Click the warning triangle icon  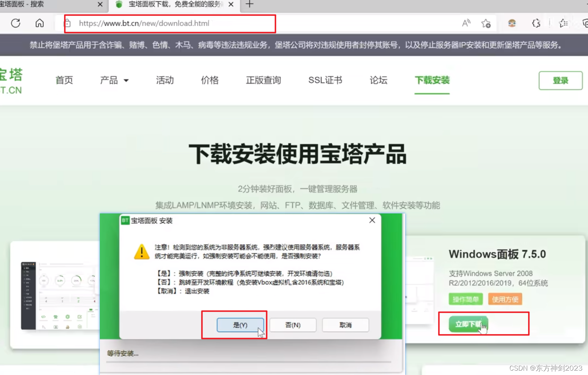(x=142, y=251)
